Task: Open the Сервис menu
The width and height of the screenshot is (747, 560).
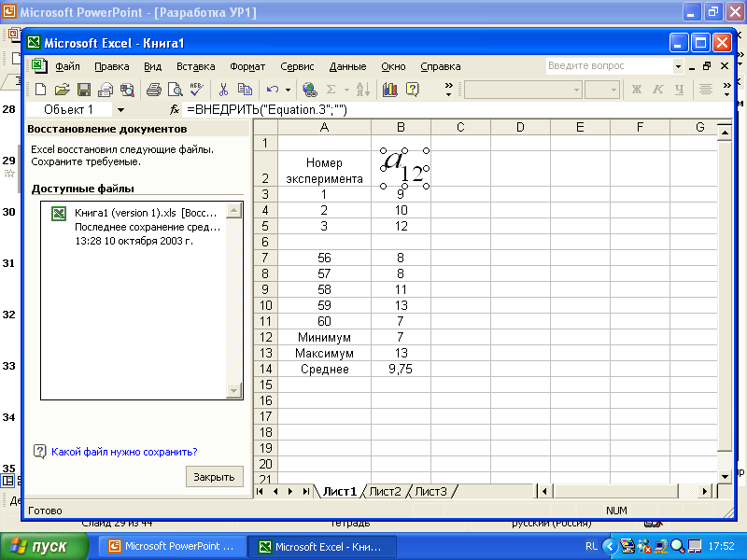Action: 297,66
